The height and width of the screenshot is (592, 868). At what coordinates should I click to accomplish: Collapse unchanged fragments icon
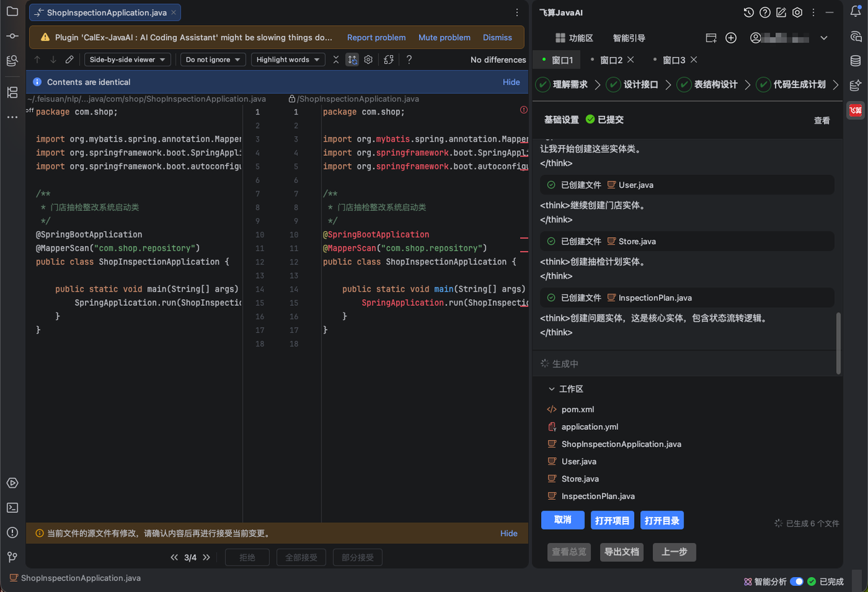[x=336, y=60]
